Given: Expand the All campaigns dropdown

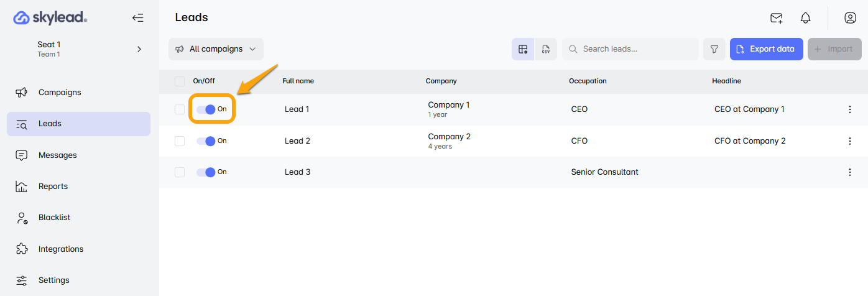Looking at the screenshot, I should [216, 49].
